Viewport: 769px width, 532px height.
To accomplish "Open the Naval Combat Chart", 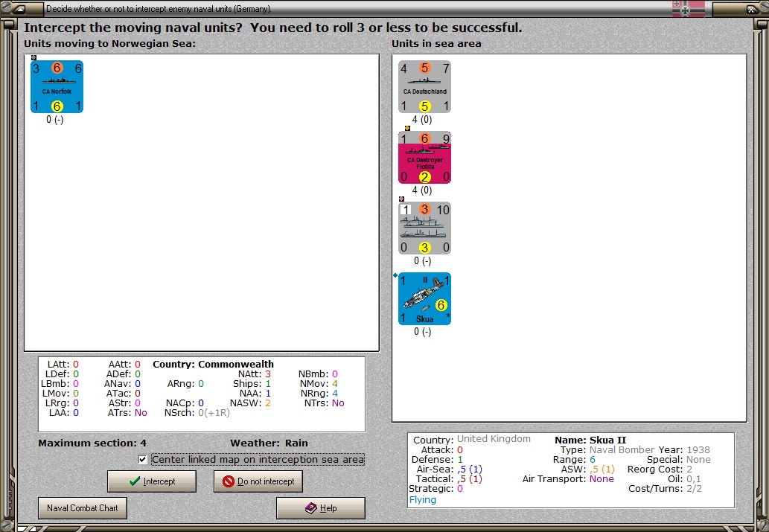I will tap(83, 508).
